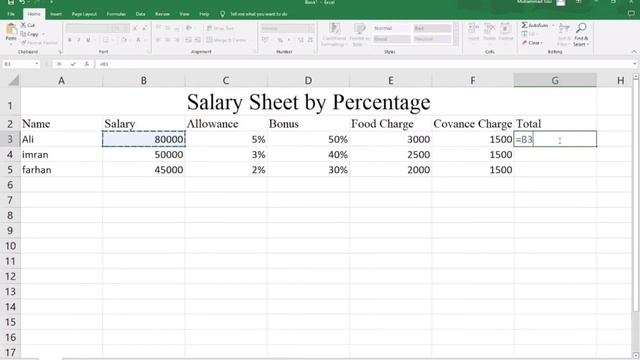Viewport: 640px width, 360px height.
Task: Click the Font Color A button
Action: [138, 40]
